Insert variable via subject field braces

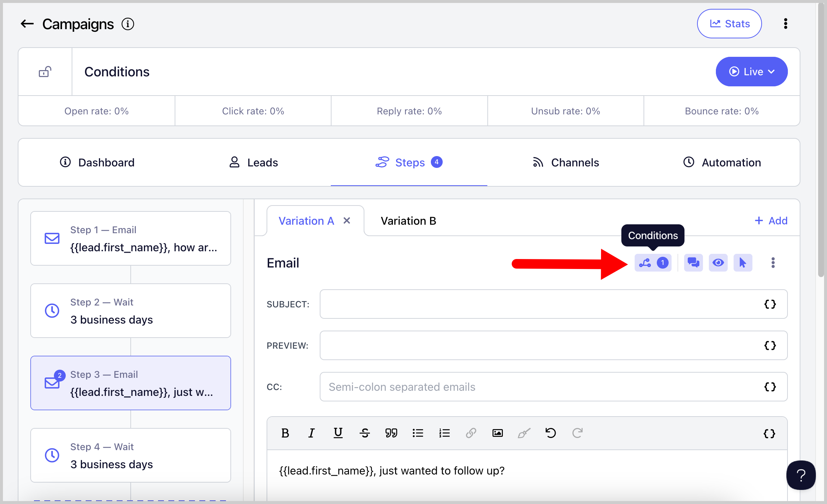(x=770, y=304)
